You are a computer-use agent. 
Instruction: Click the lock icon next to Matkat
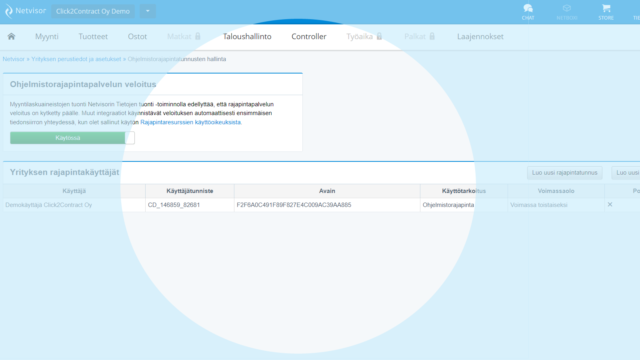198,36
